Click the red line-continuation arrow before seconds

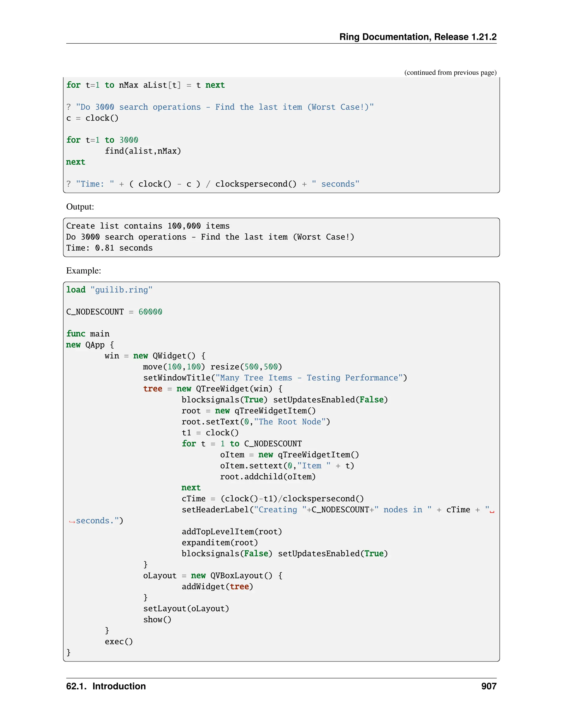pyautogui.click(x=72, y=521)
